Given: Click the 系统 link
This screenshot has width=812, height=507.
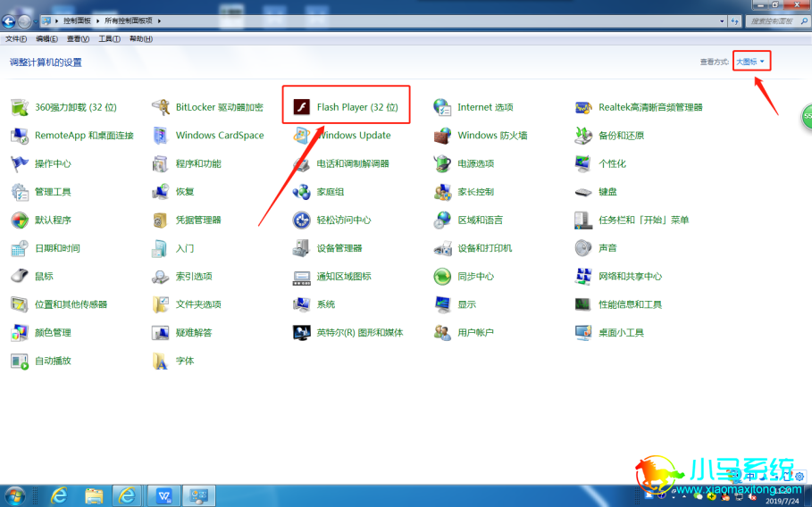Looking at the screenshot, I should (x=326, y=304).
